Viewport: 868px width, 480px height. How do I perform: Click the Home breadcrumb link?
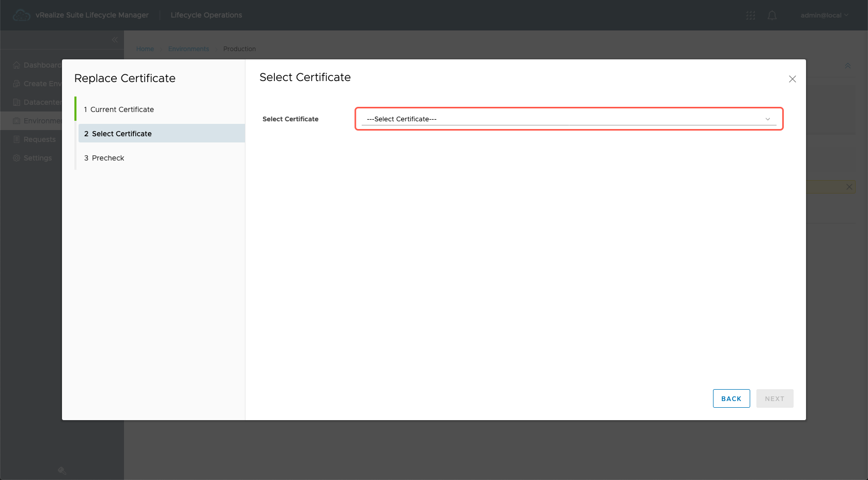(x=145, y=49)
